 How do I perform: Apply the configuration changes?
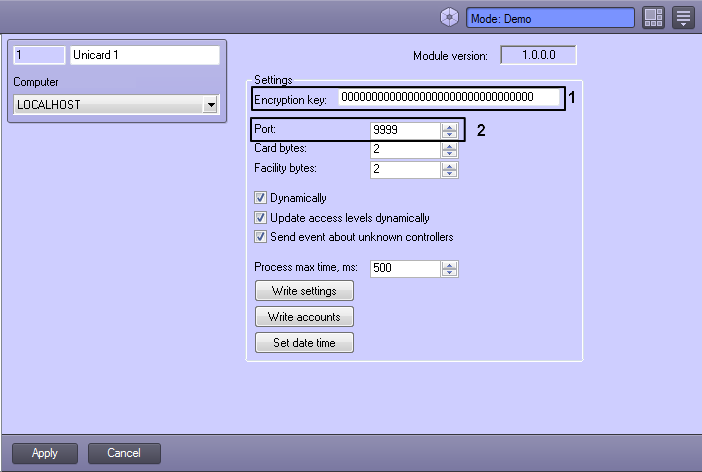[x=45, y=453]
